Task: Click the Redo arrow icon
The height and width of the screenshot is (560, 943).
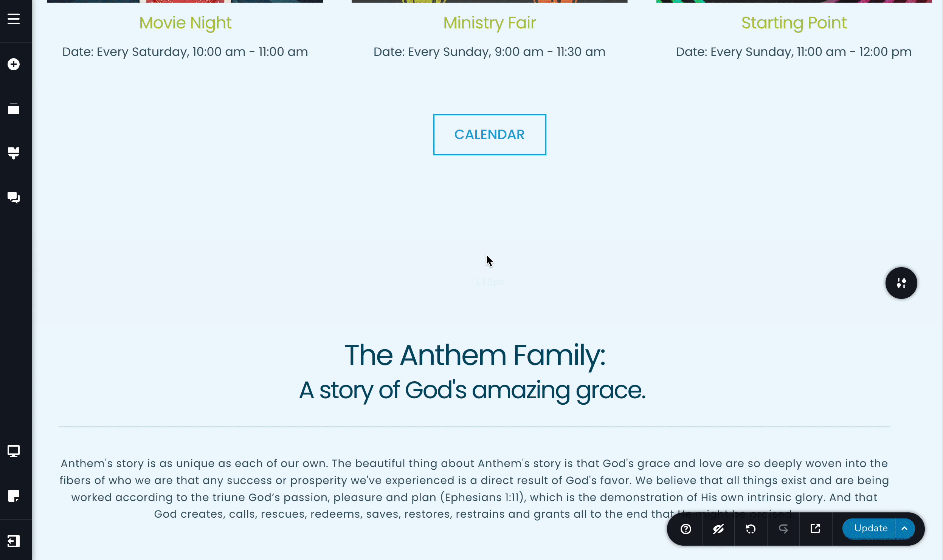Action: pyautogui.click(x=783, y=529)
